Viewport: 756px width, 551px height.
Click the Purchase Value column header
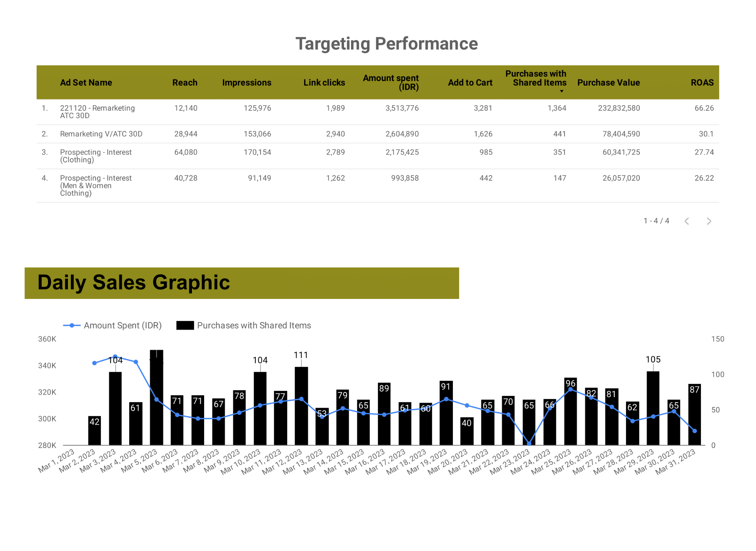(608, 83)
